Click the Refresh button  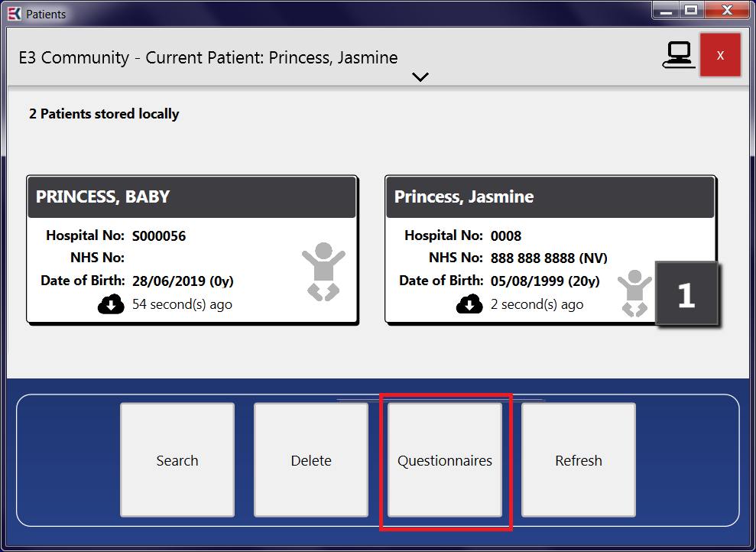point(579,460)
